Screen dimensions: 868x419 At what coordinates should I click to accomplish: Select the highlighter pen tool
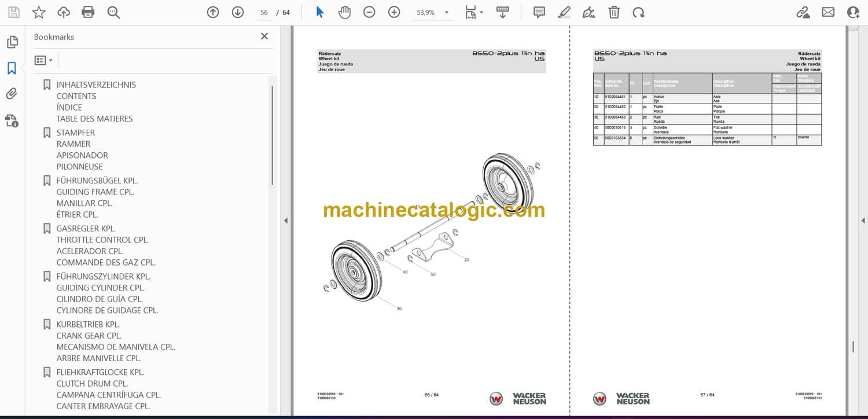coord(564,12)
